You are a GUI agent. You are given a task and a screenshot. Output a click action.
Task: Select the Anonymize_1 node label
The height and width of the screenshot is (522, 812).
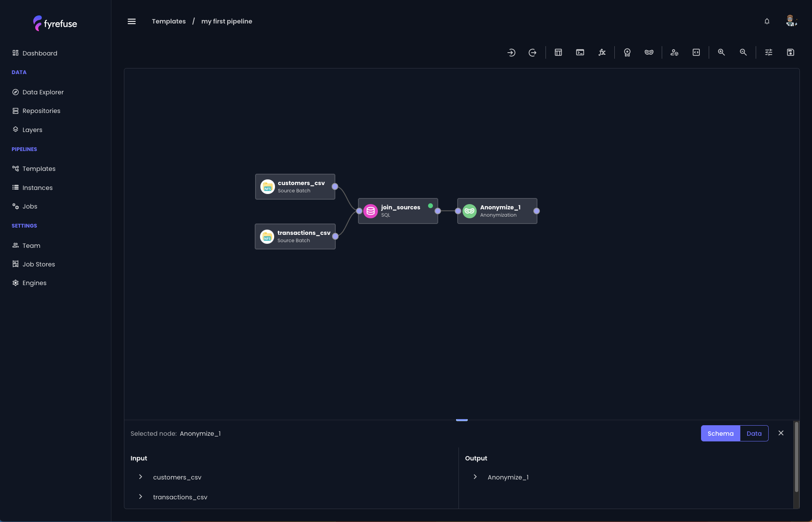500,207
